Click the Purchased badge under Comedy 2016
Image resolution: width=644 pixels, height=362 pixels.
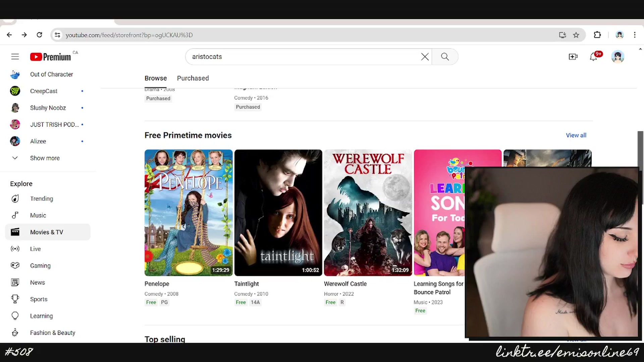(x=248, y=107)
